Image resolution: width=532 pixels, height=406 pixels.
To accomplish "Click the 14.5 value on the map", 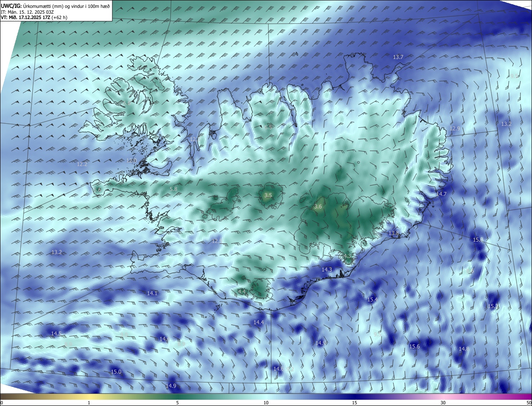I will click(x=56, y=334).
